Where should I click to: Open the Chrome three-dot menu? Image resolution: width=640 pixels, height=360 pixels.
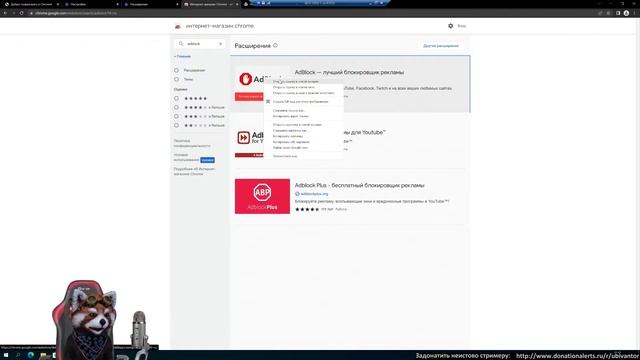point(634,13)
